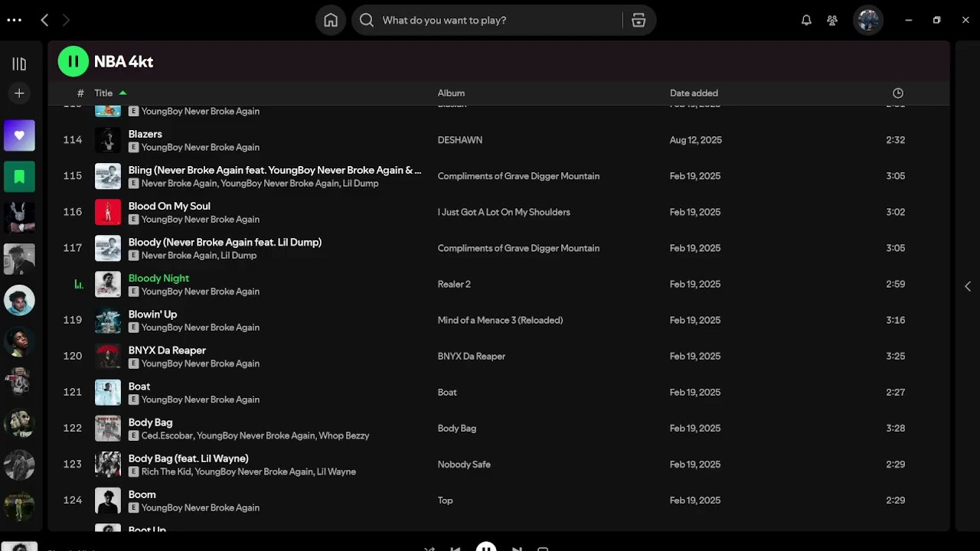Select the Blowin' Up track
The image size is (980, 551).
click(152, 314)
